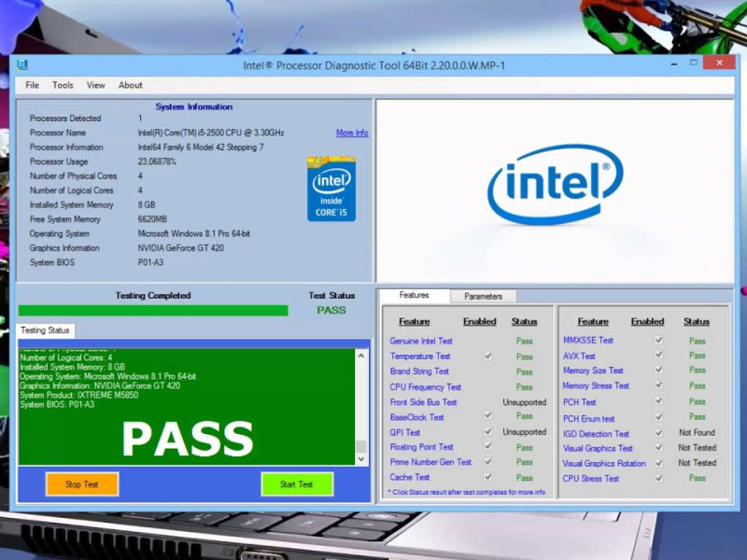Viewport: 747px width, 560px height.
Task: Click the Pass status of Genuine Intel Test
Action: click(x=525, y=341)
